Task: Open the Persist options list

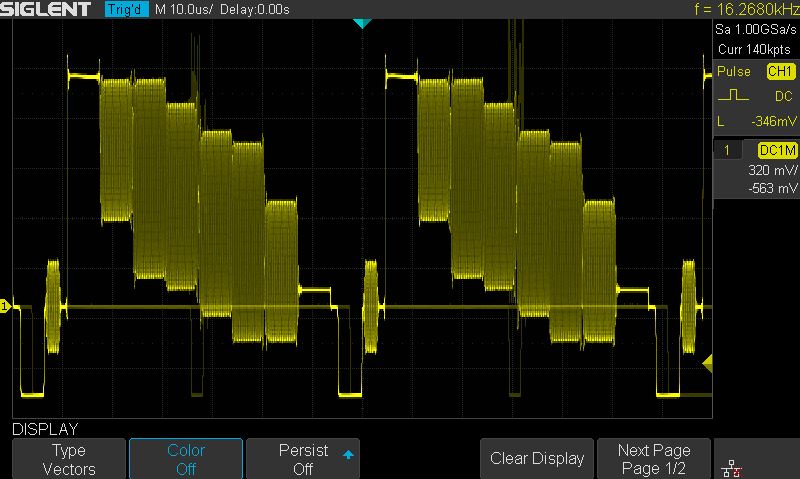Action: tap(303, 459)
